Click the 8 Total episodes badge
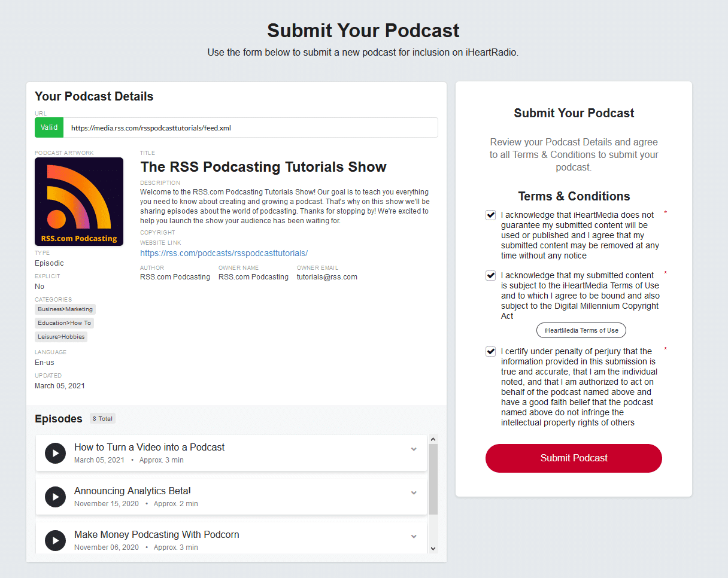Image resolution: width=728 pixels, height=578 pixels. (x=102, y=419)
